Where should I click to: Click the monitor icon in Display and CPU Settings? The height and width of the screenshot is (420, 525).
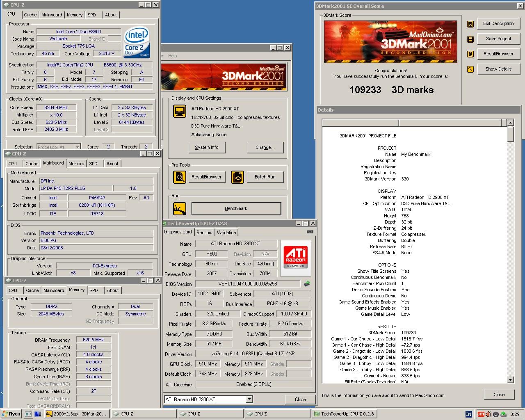(180, 111)
